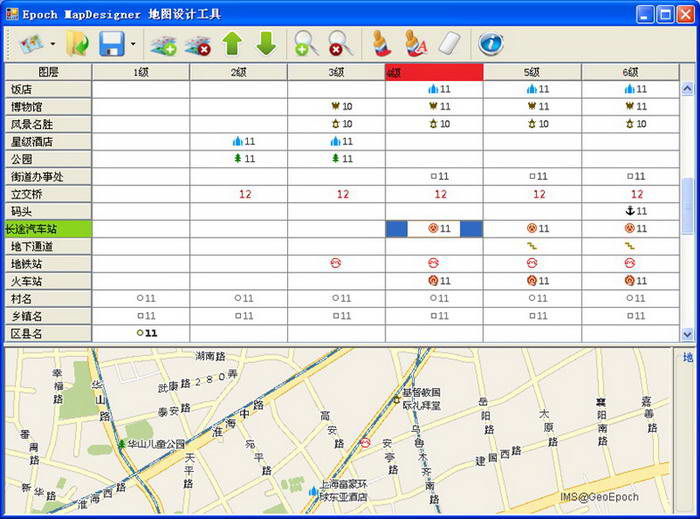Image resolution: width=700 pixels, height=519 pixels.
Task: Click the grid scrollbar down arrow
Action: [x=687, y=334]
